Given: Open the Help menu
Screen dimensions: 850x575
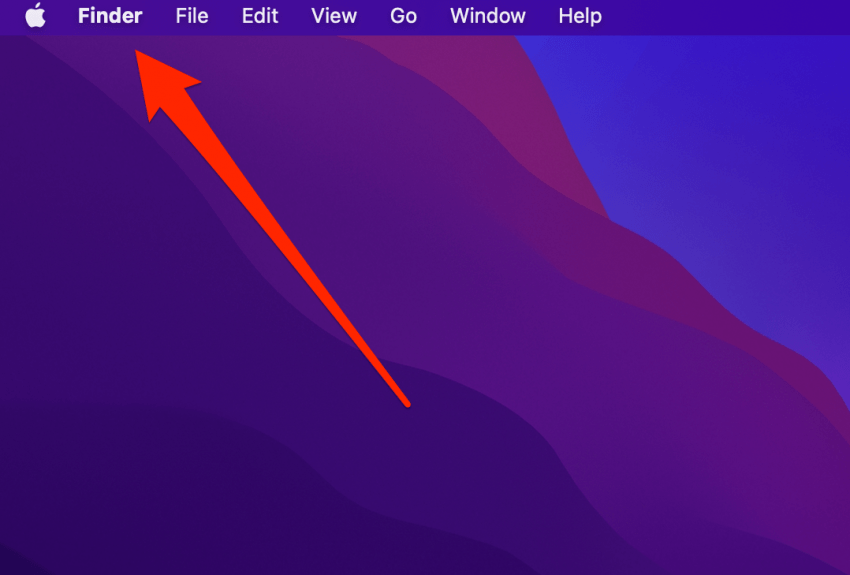Looking at the screenshot, I should (x=580, y=16).
